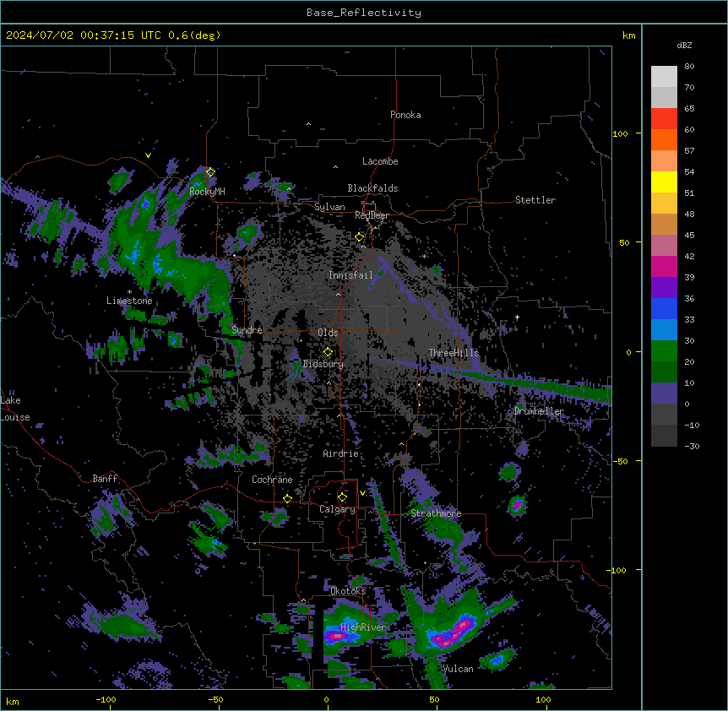Click the -50 tick label on the right axis
This screenshot has width=728, height=711.
620,461
